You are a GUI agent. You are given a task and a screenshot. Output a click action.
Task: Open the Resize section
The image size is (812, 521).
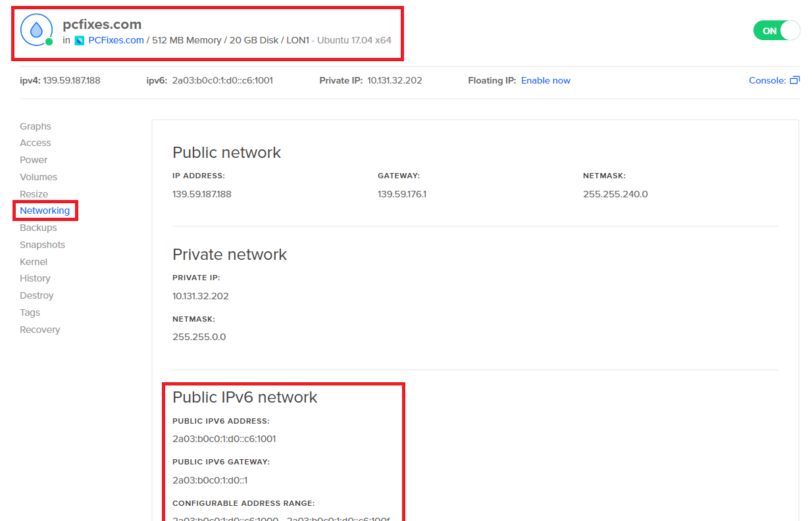tap(34, 194)
